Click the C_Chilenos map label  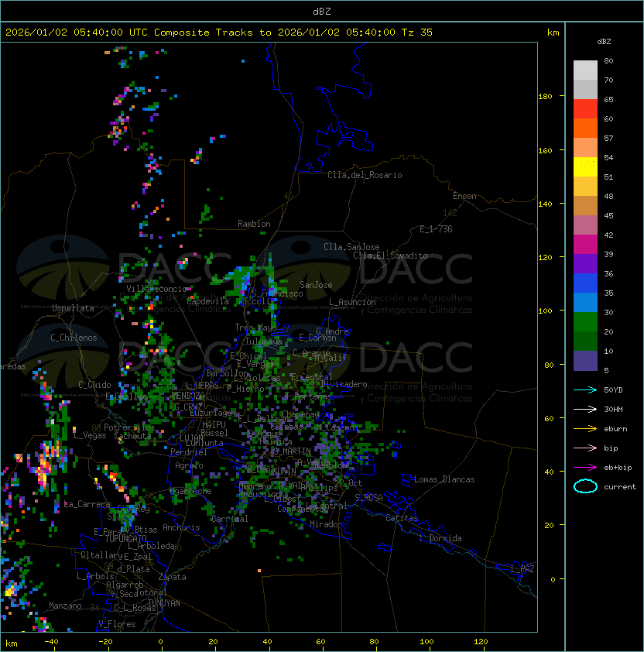(74, 338)
